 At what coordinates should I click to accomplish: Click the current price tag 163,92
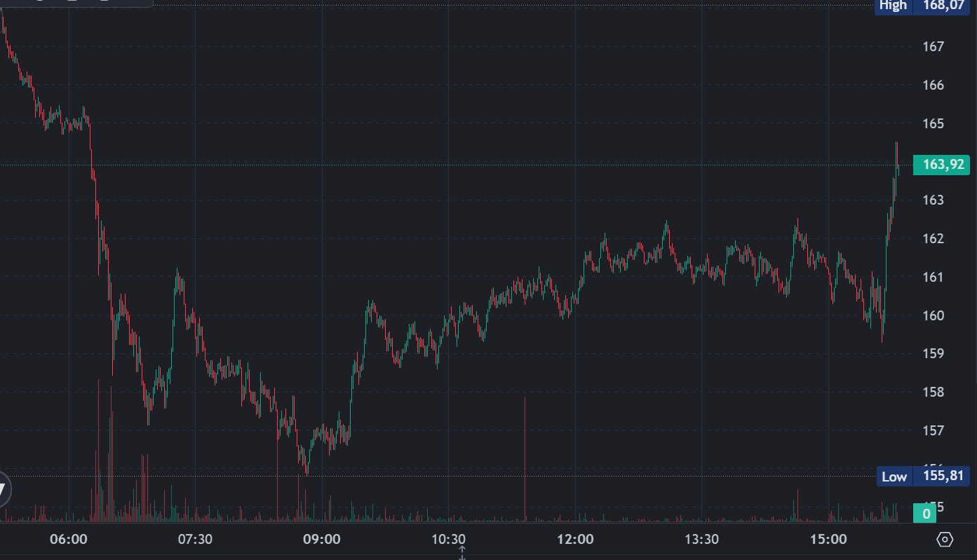[x=941, y=165]
